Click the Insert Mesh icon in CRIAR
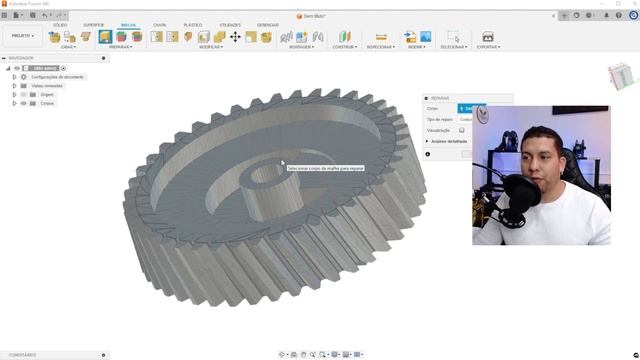The width and height of the screenshot is (640, 360). point(54,37)
